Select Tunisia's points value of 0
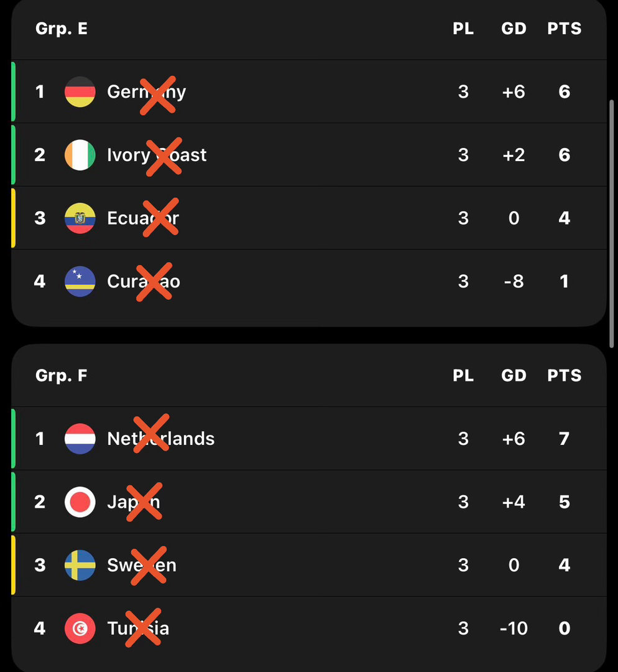 (565, 628)
